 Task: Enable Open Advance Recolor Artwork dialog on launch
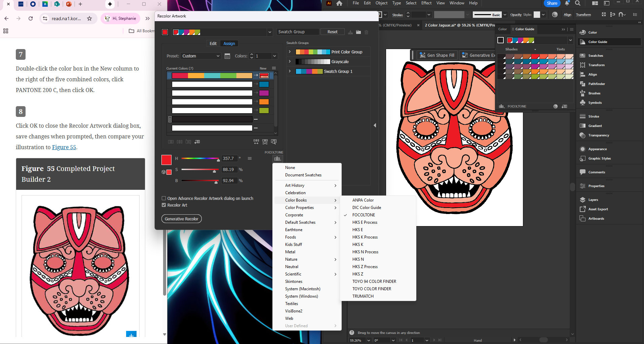click(x=164, y=199)
